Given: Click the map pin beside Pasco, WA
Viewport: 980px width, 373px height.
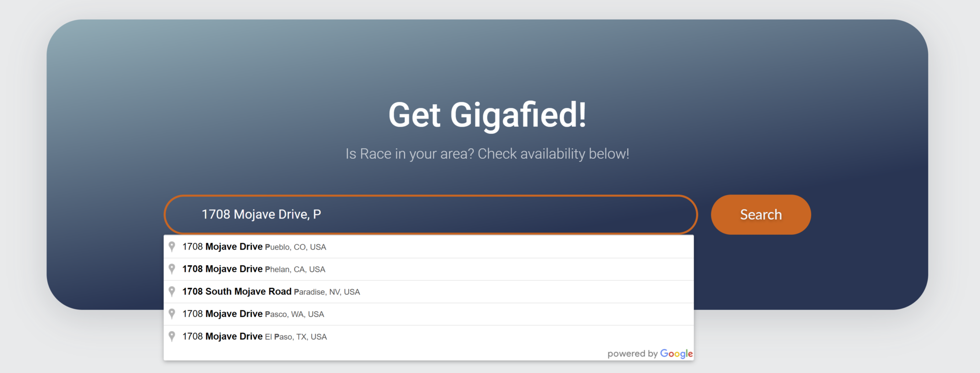Looking at the screenshot, I should click(172, 314).
